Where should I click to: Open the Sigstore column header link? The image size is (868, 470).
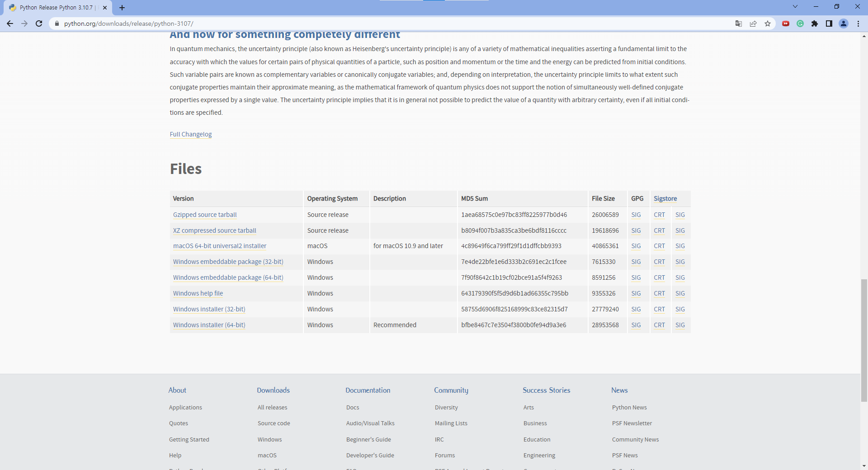pyautogui.click(x=665, y=198)
